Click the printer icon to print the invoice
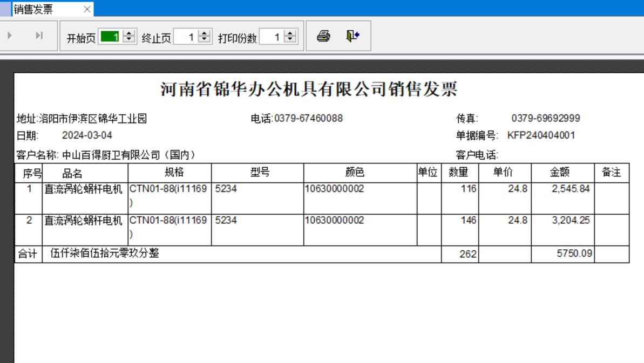This screenshot has width=644, height=363. point(323,36)
